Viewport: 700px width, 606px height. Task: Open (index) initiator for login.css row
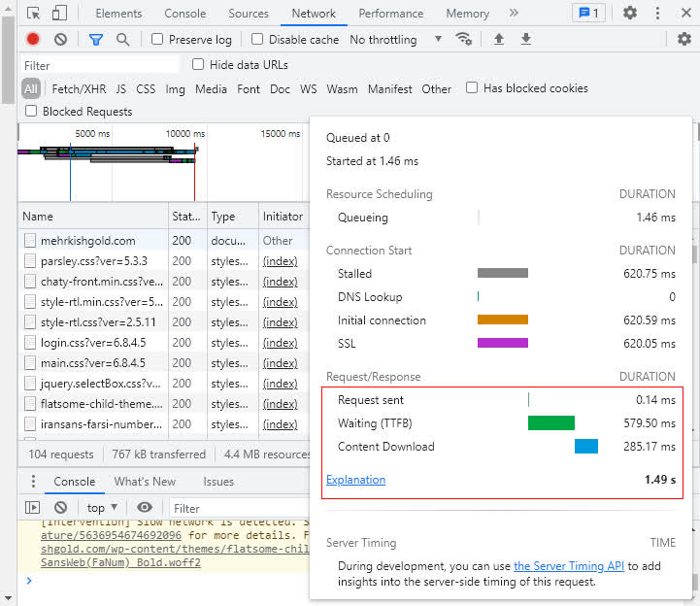pyautogui.click(x=280, y=343)
